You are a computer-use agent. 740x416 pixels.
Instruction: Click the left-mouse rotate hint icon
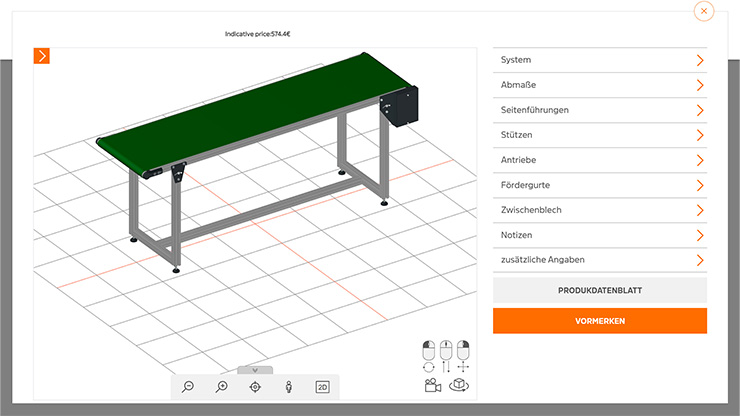429,357
